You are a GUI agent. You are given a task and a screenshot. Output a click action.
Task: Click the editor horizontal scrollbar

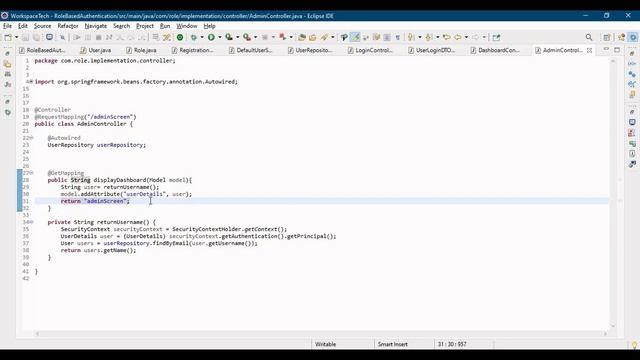[x=321, y=333]
